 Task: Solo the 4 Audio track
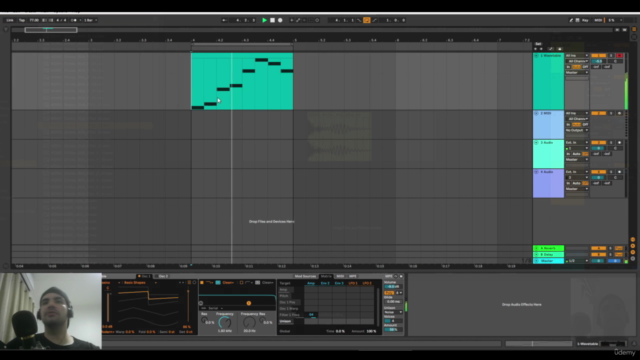[x=611, y=172]
